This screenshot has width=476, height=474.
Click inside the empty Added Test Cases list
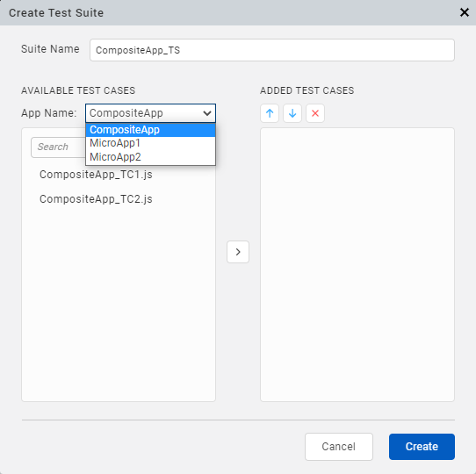357,264
